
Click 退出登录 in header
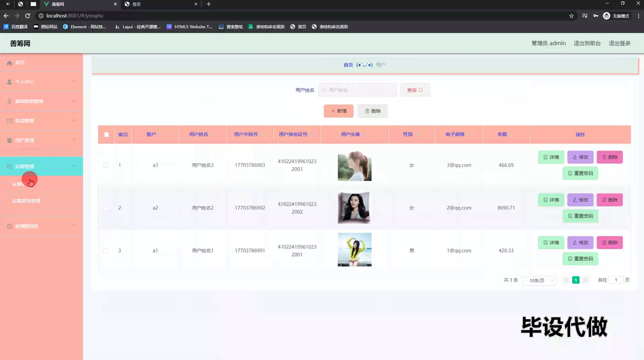tap(620, 43)
